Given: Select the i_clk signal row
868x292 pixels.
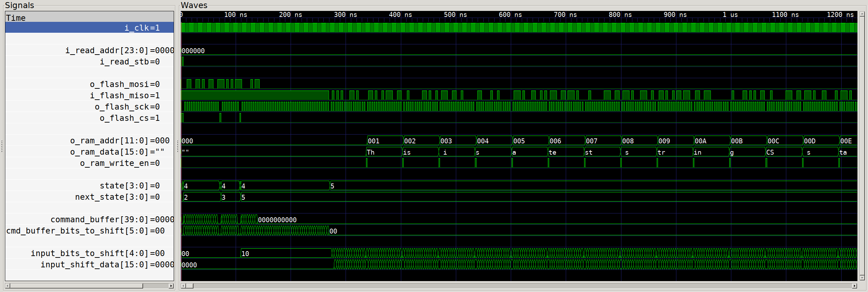Looking at the screenshot, I should point(89,28).
